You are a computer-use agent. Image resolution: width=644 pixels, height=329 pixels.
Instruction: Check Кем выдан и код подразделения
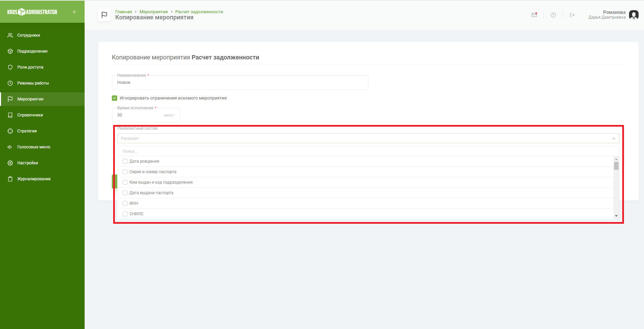(125, 182)
